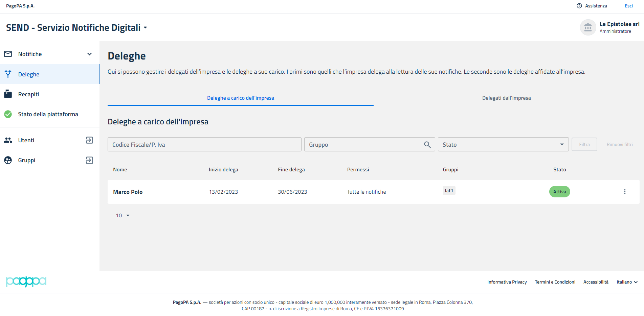The height and width of the screenshot is (316, 644).
Task: Click the green Stato della piattaforma checkmark icon
Action: (x=8, y=114)
